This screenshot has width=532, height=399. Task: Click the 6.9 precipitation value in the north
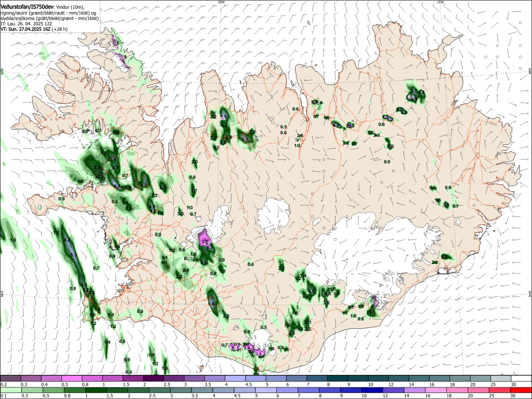pos(336,125)
